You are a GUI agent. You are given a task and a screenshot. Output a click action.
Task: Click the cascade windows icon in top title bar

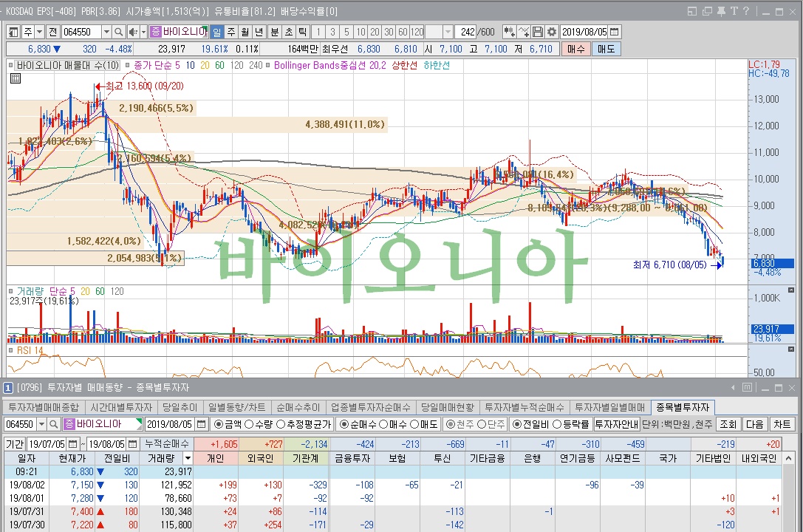pos(707,11)
